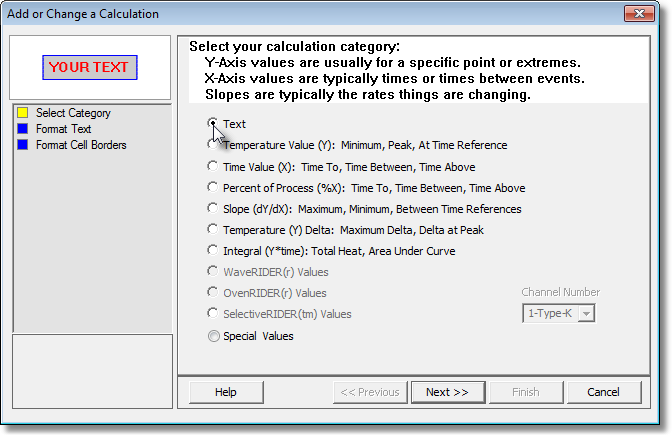This screenshot has height=437, width=672.
Task: Click the Help button
Action: pos(226,392)
